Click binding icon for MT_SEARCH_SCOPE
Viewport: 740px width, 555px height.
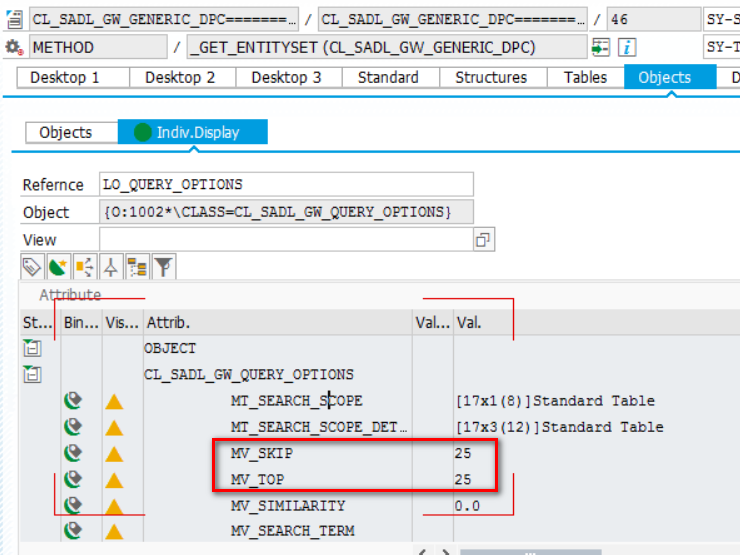pyautogui.click(x=73, y=401)
